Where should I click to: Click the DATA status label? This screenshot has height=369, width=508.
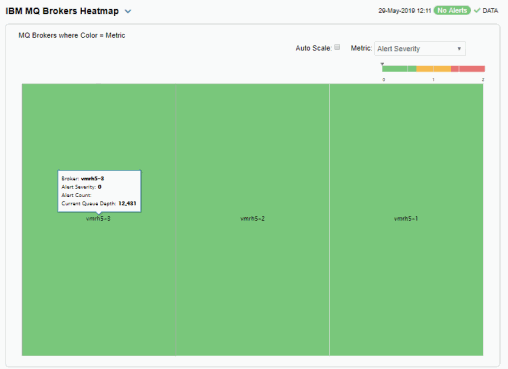[490, 11]
